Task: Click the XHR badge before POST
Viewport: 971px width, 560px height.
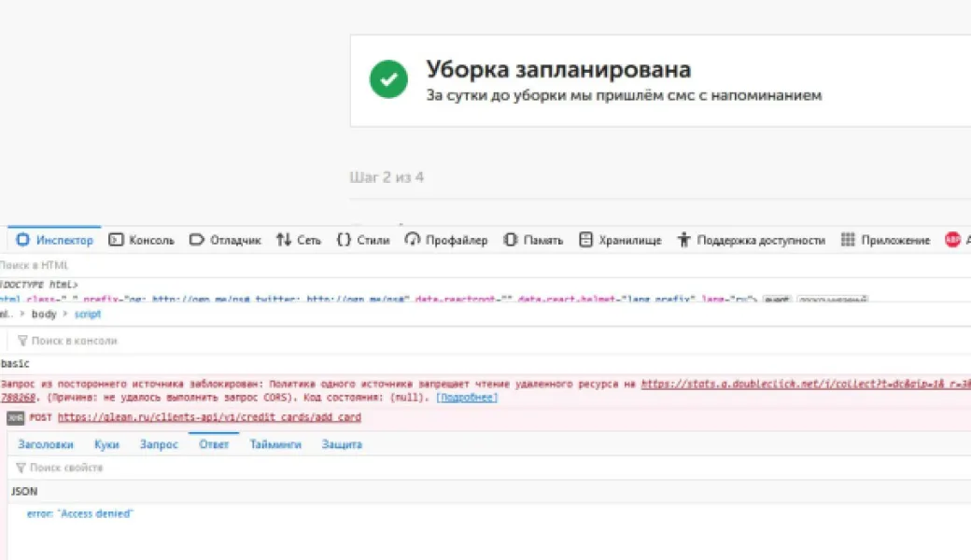Action: coord(16,418)
